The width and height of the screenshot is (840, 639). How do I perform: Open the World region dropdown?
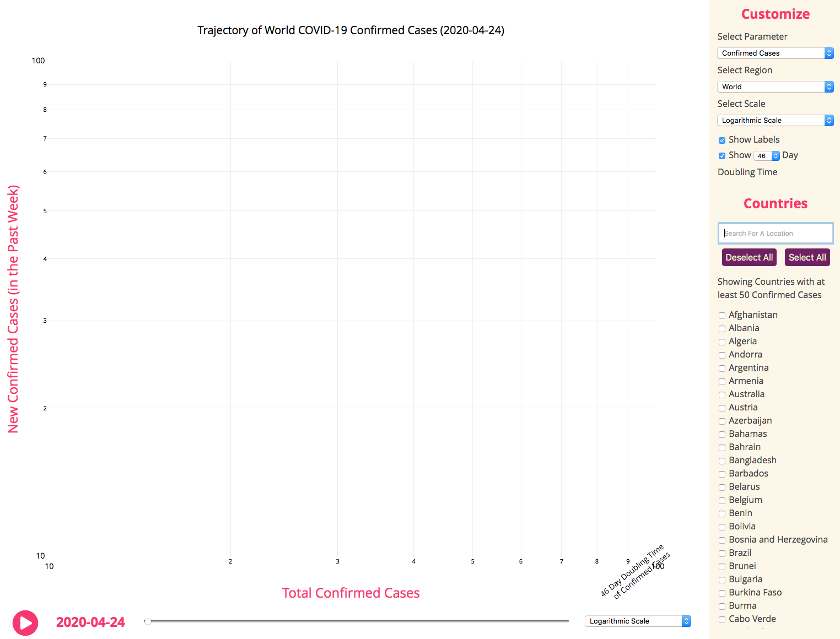click(x=775, y=86)
